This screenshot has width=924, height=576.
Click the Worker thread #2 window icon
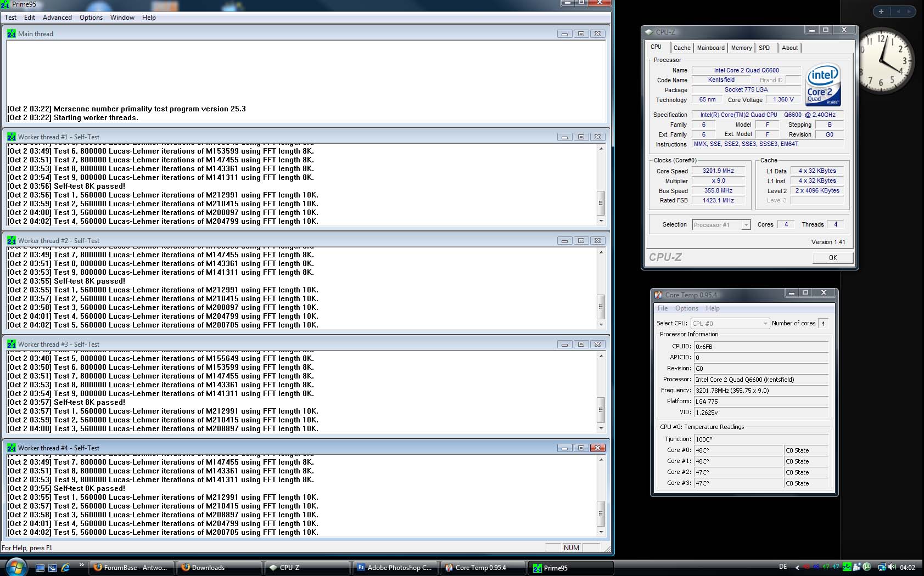(12, 240)
